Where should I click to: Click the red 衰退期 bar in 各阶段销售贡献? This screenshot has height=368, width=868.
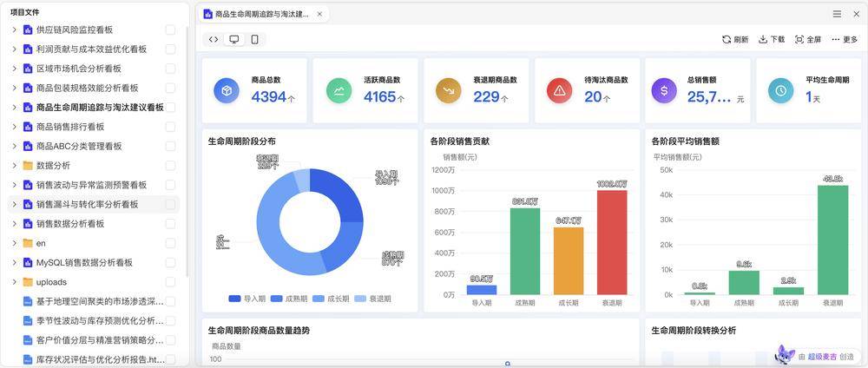[611, 241]
